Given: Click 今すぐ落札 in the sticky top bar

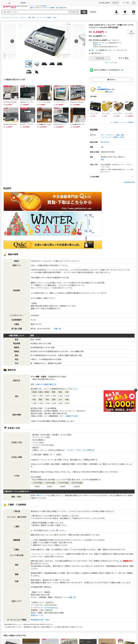Looking at the screenshot, I should [x=126, y=3].
